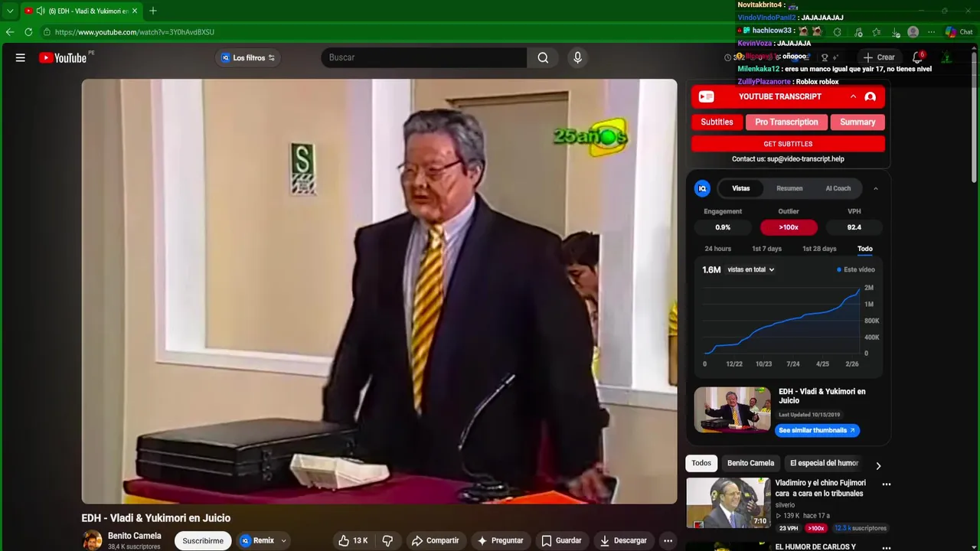Image resolution: width=980 pixels, height=551 pixels.
Task: Open browser downloads icon
Action: click(x=896, y=32)
